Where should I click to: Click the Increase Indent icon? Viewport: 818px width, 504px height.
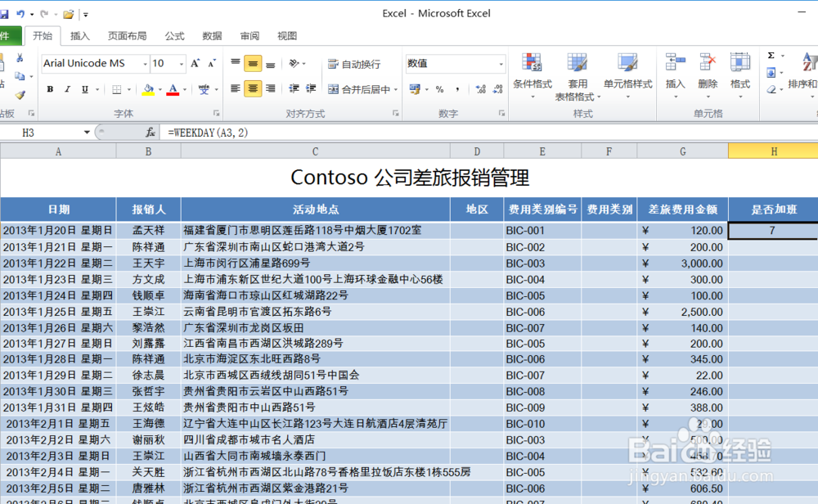point(311,88)
